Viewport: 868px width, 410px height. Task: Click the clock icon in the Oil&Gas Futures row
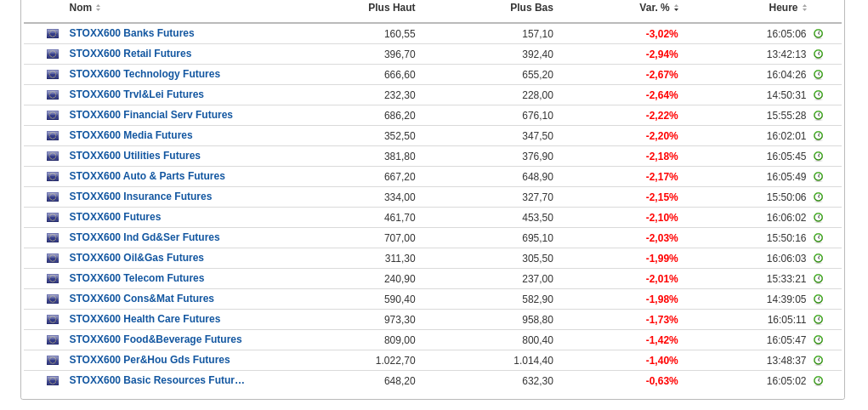[818, 259]
